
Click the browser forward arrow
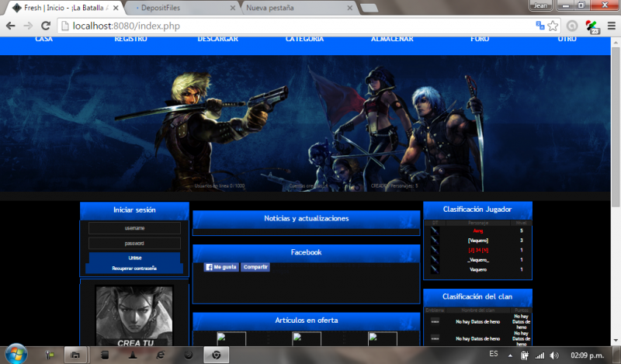(x=28, y=26)
